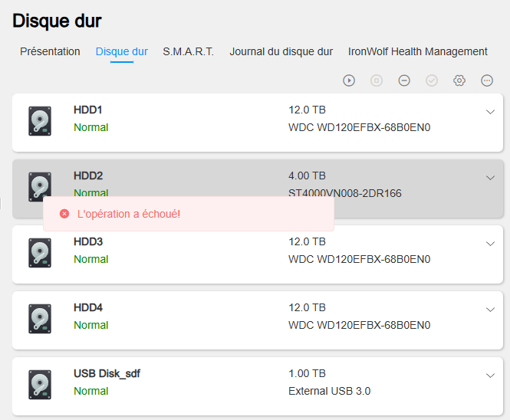The image size is (510, 420).
Task: Switch to the Présentation tab
Action: [x=50, y=51]
